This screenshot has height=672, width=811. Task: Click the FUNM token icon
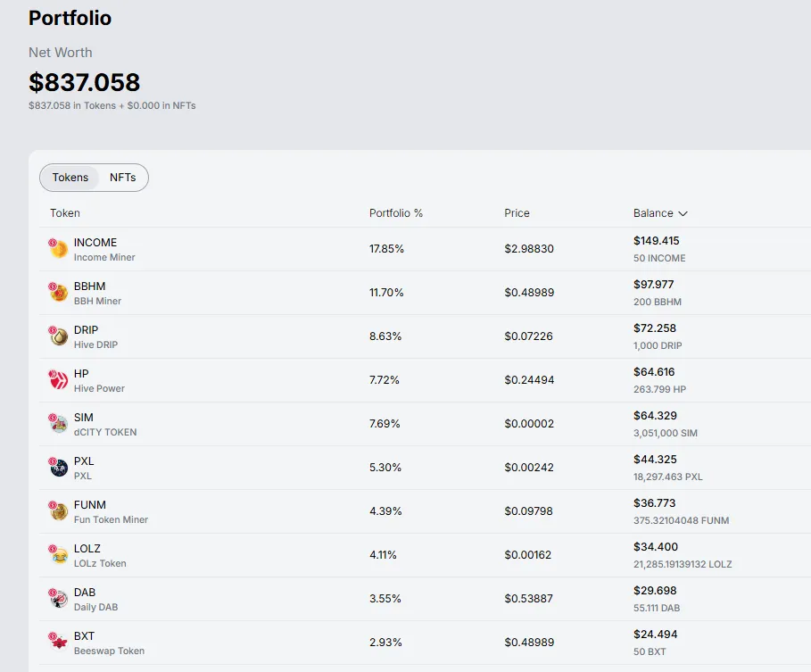pos(59,511)
